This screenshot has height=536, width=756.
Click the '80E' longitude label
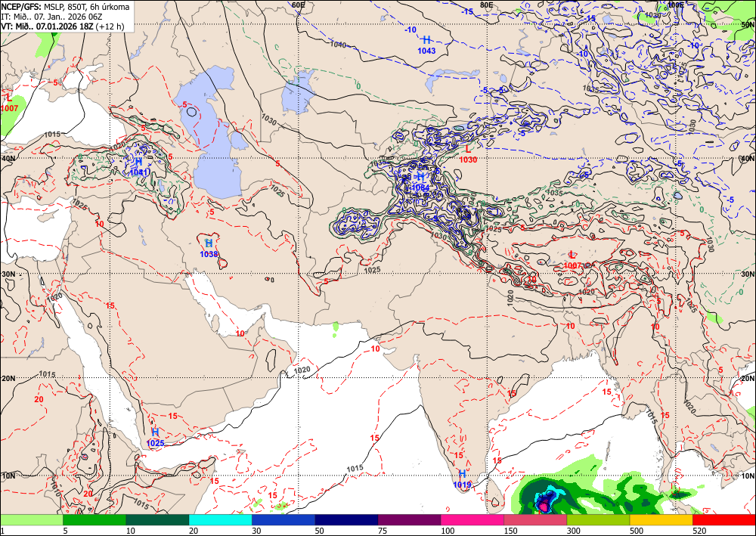coord(486,5)
